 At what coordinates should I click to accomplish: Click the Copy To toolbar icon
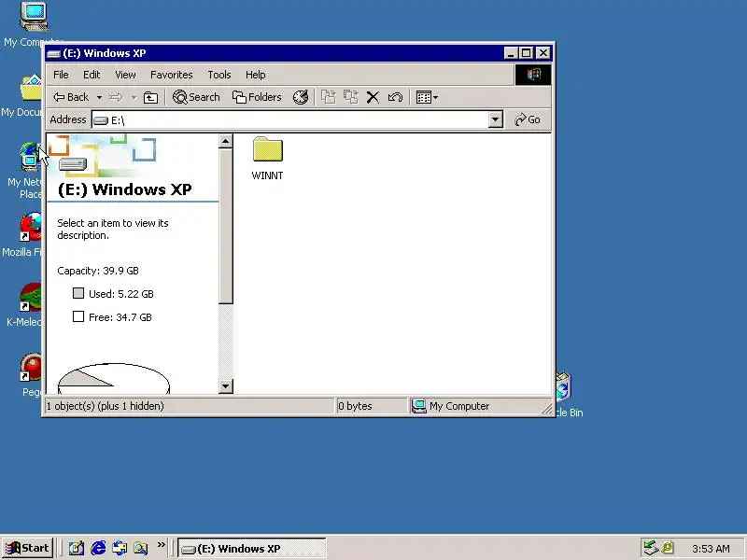pyautogui.click(x=351, y=97)
